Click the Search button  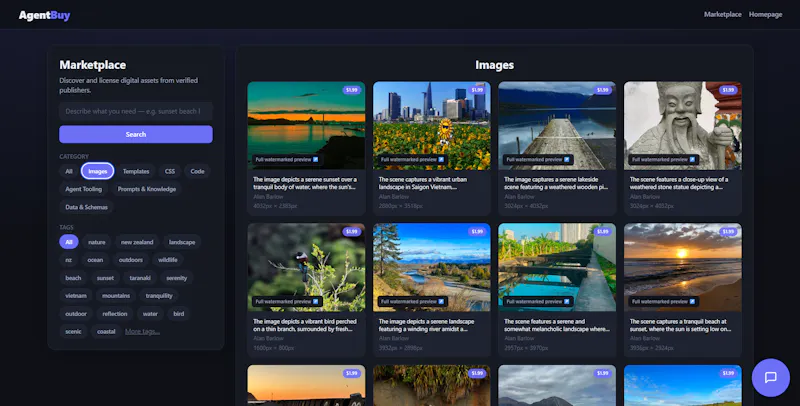[x=136, y=134]
